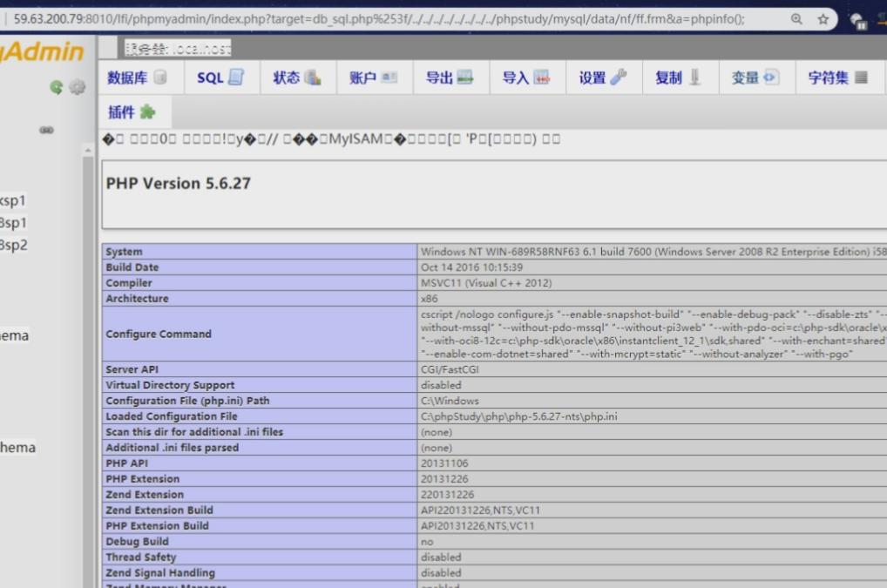
Task: Click the puzzle piece icon beside 插件
Action: coord(147,112)
